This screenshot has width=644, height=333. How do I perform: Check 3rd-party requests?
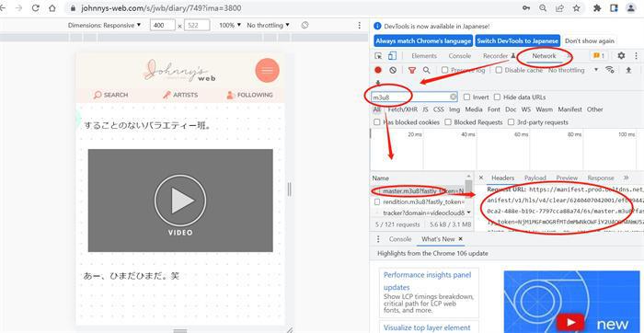tap(511, 122)
